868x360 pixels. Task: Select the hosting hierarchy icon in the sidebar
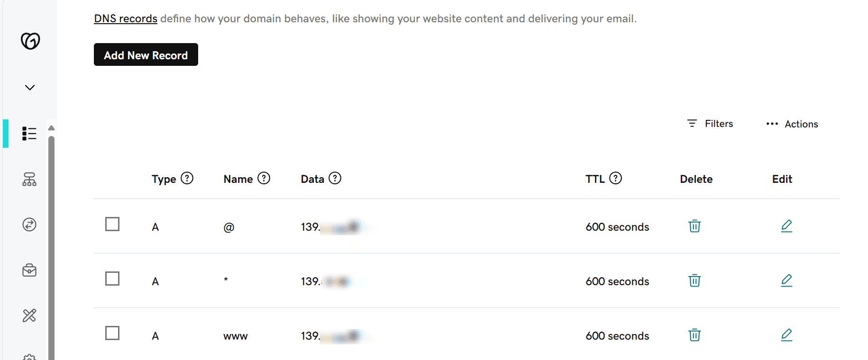pyautogui.click(x=29, y=180)
